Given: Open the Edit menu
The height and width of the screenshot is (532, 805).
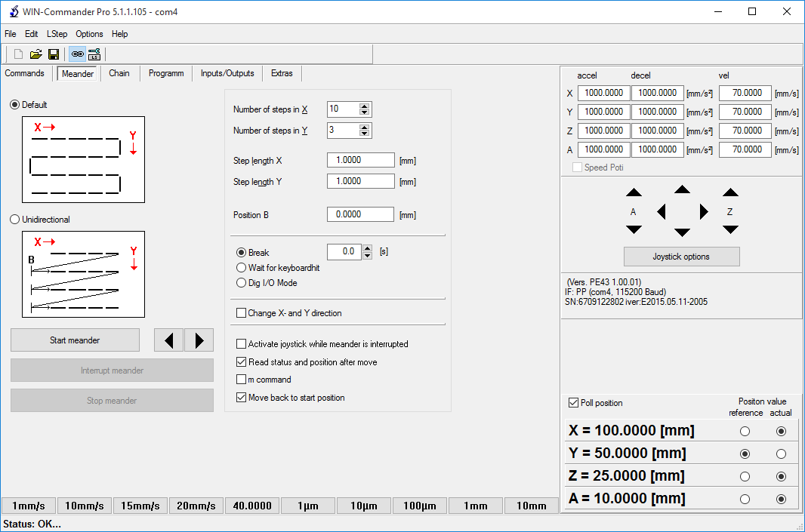Looking at the screenshot, I should pyautogui.click(x=31, y=34).
